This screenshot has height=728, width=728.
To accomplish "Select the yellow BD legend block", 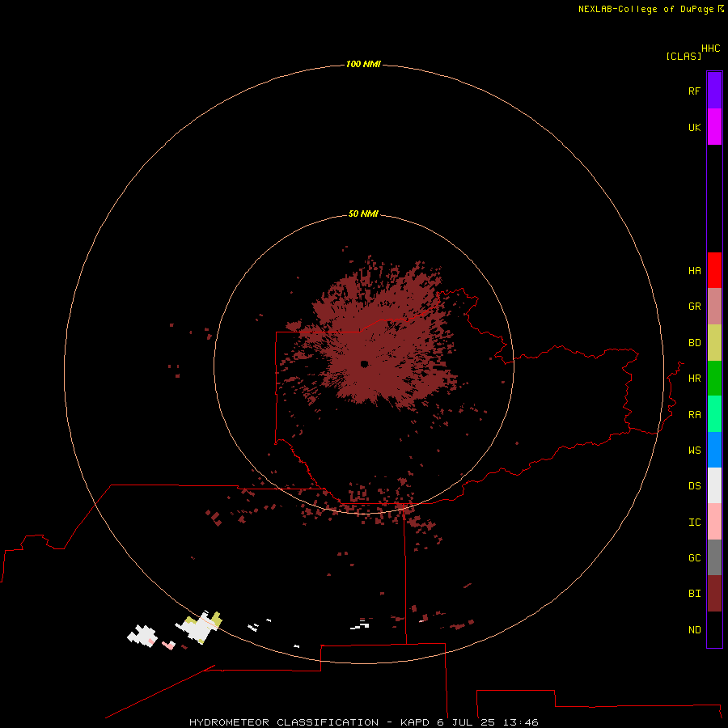I will (714, 343).
